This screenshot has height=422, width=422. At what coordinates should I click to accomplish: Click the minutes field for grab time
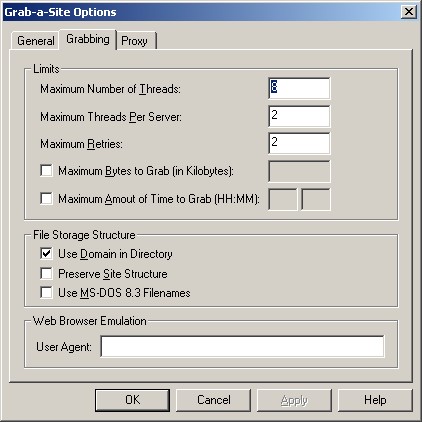[316, 199]
